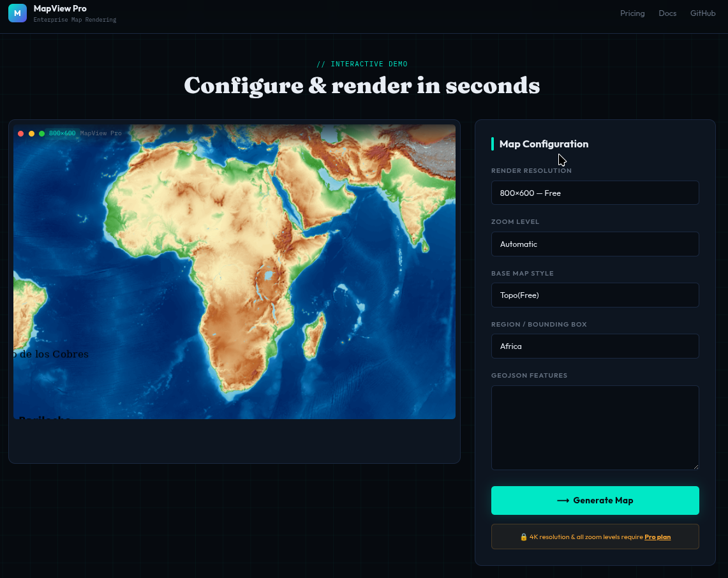The image size is (728, 578).
Task: Click inside the GeoJSON Features textarea
Action: click(595, 427)
